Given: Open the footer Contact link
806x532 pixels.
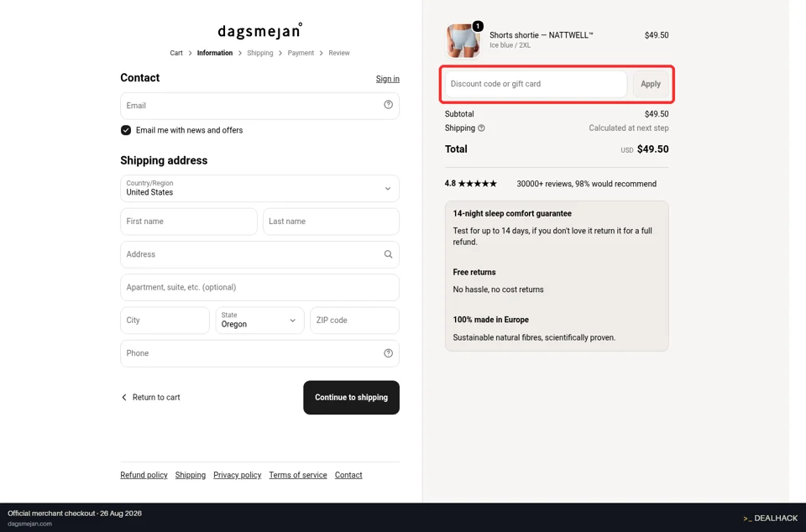Looking at the screenshot, I should [348, 475].
